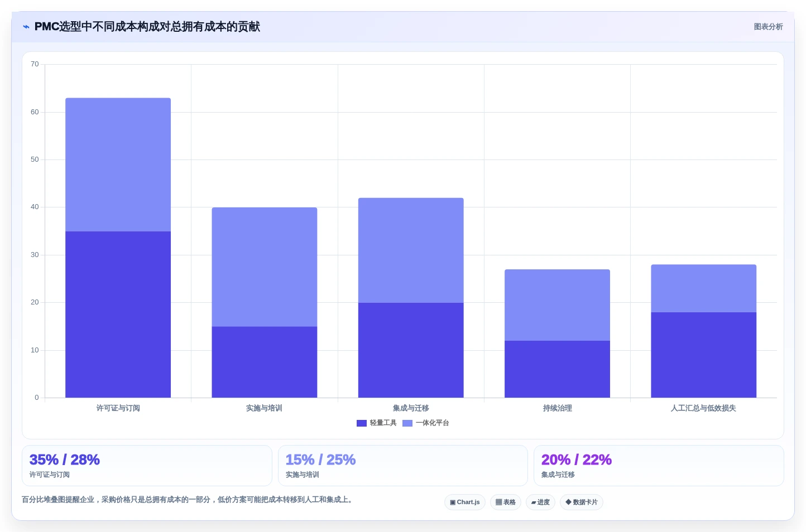The width and height of the screenshot is (806, 532).
Task: Click the 35% / 28% stat value
Action: [65, 460]
